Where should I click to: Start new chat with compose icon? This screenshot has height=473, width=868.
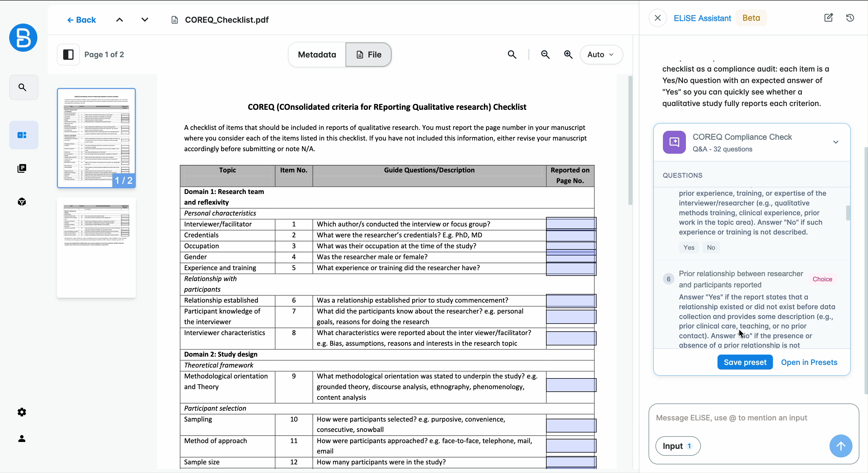click(x=828, y=18)
